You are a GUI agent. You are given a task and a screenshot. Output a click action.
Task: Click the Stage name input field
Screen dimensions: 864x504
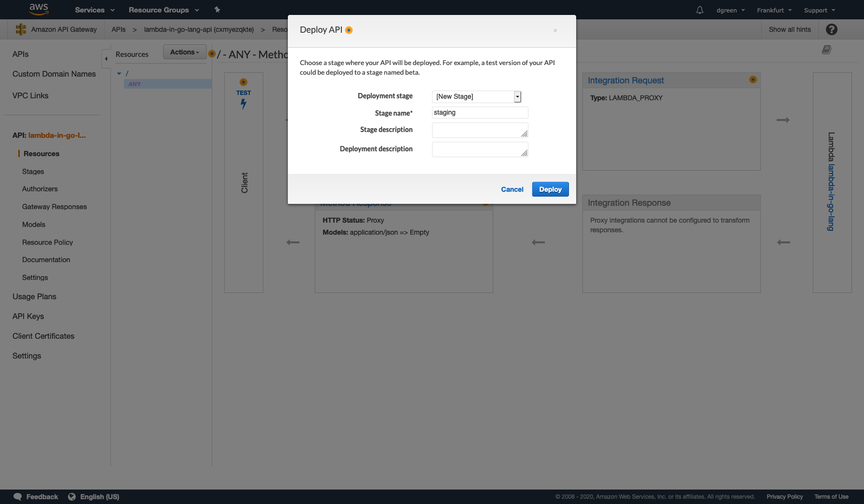480,112
